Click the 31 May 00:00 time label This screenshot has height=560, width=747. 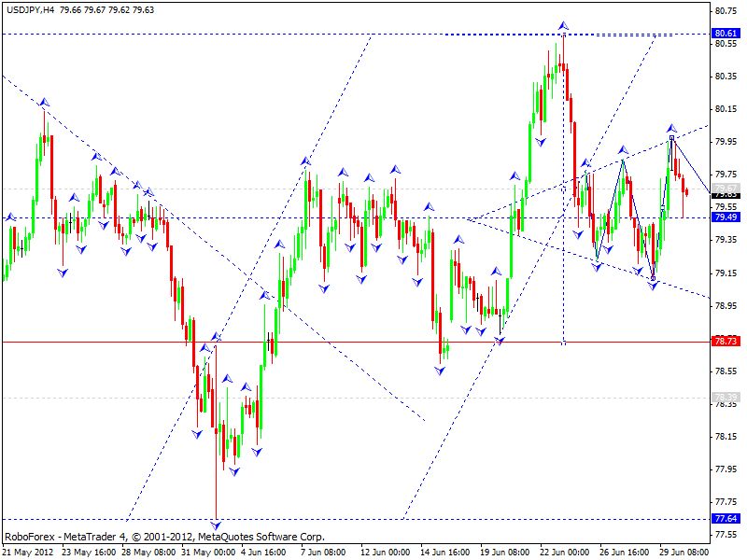tap(208, 553)
